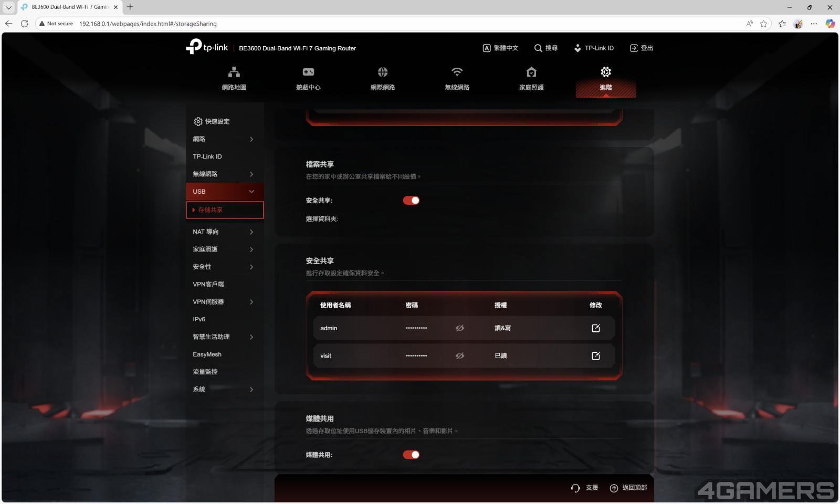Disable the 安全共享 toggle switch
Image resolution: width=840 pixels, height=504 pixels.
pyautogui.click(x=411, y=201)
